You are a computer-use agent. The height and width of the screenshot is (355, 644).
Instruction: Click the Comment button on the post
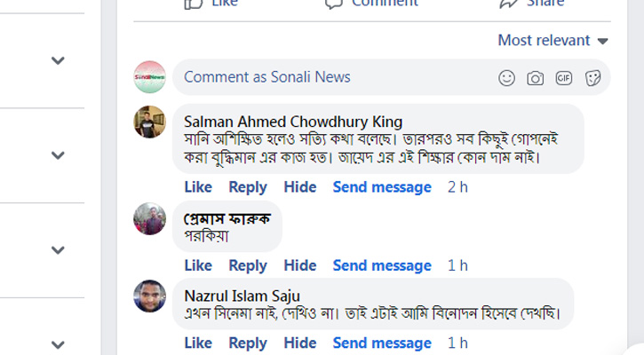pyautogui.click(x=372, y=4)
